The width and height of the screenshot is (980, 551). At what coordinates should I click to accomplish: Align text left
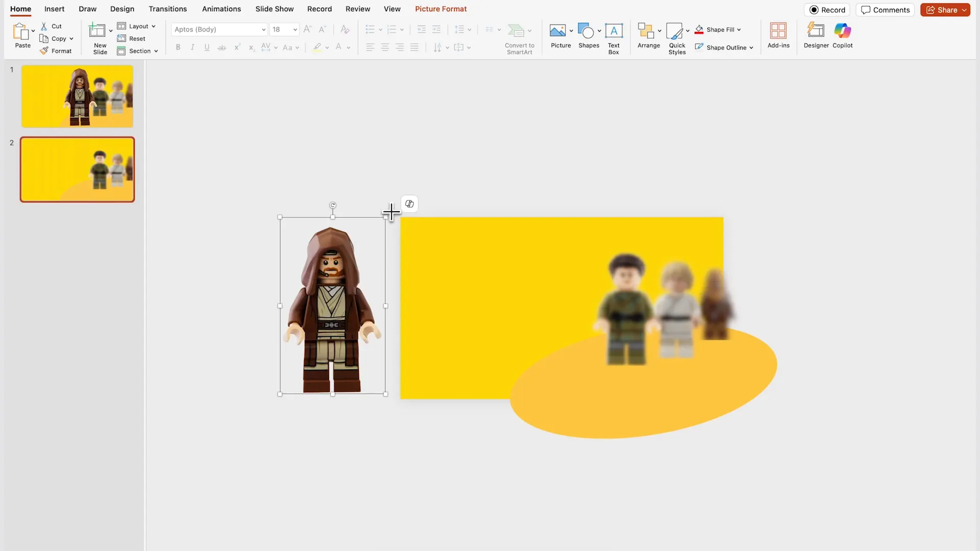coord(370,47)
